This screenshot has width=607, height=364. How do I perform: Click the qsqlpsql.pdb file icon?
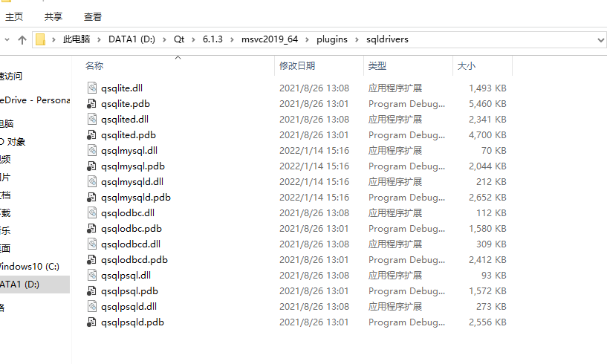click(91, 290)
